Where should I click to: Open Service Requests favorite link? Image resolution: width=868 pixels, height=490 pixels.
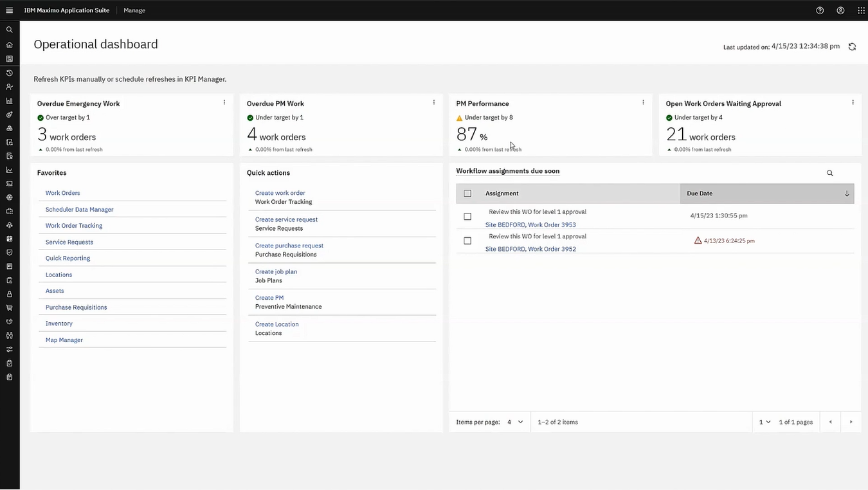tap(69, 242)
